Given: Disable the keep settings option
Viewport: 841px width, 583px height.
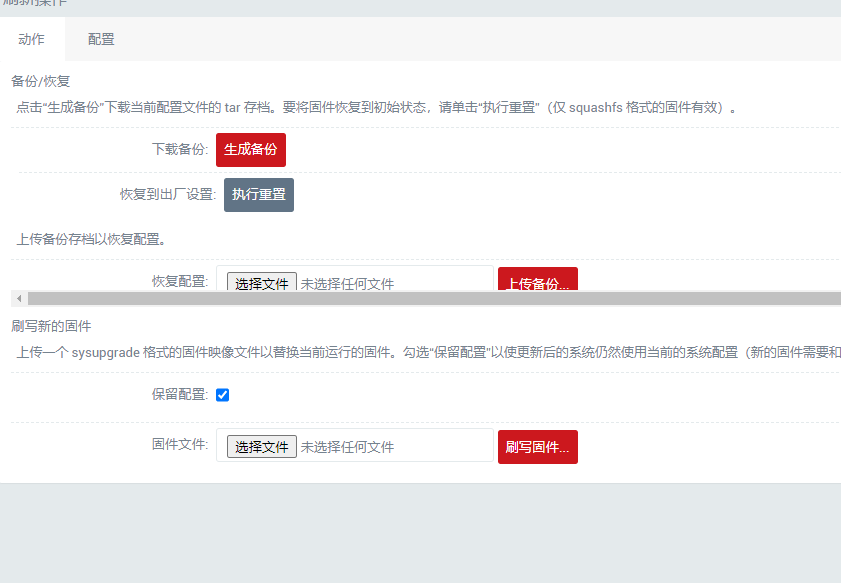Looking at the screenshot, I should 222,394.
